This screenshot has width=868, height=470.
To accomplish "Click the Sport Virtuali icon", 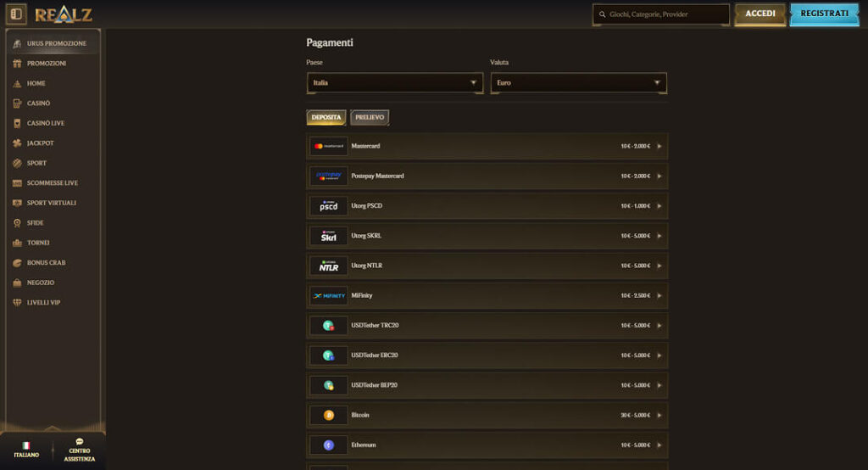I will 17,203.
